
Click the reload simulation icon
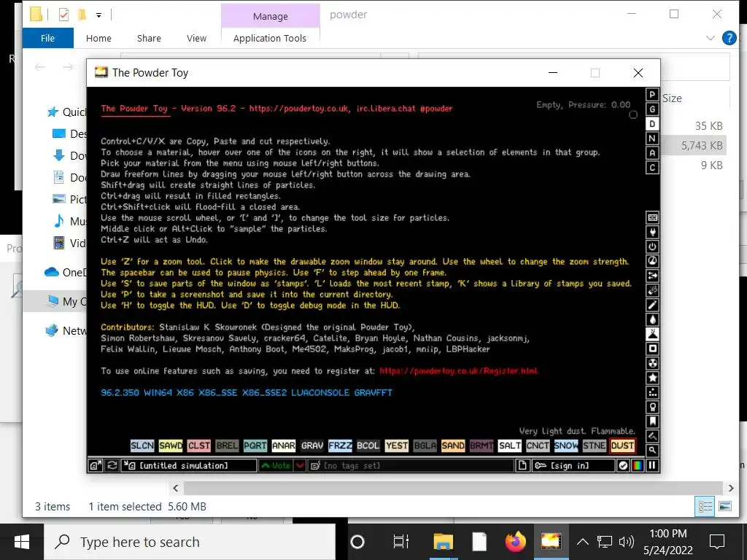(112, 465)
